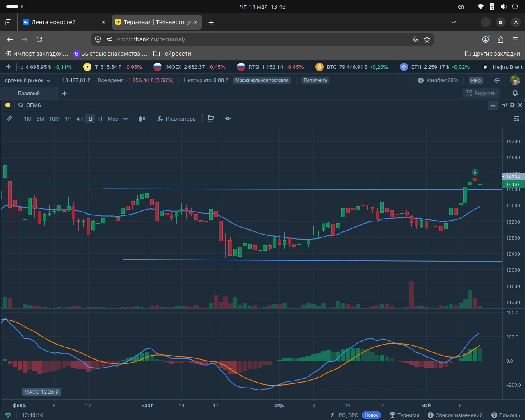Screen dimensions: 525x420
Task: Click the price-line icon right of the cart
Action: click(228, 119)
